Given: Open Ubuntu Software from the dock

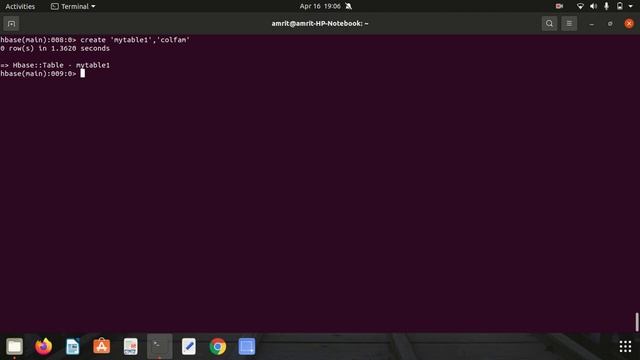Looking at the screenshot, I should (x=102, y=347).
